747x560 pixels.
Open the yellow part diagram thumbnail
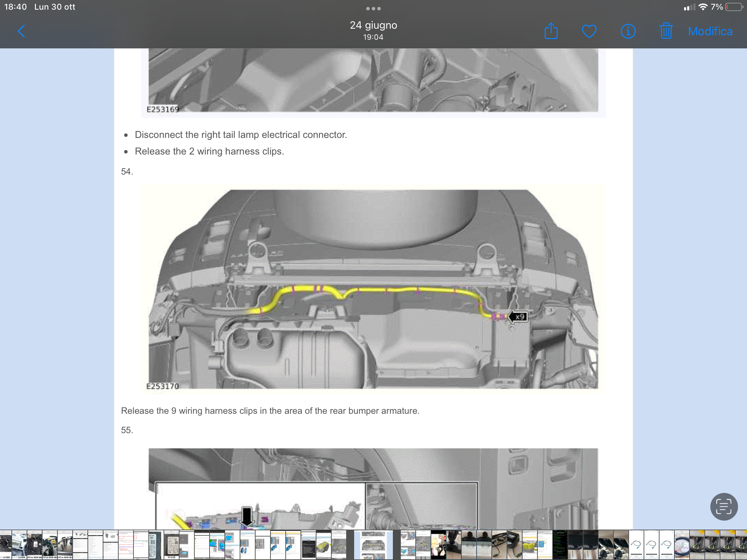[324, 545]
